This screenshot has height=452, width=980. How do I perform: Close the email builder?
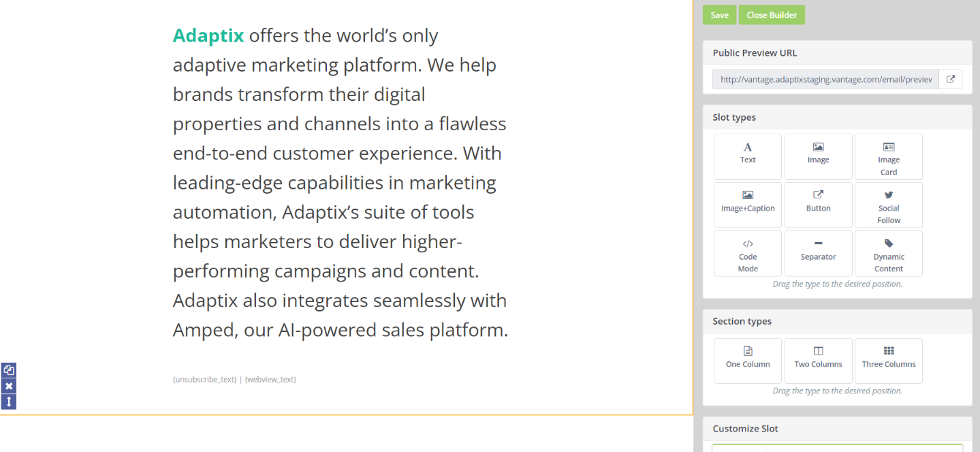coord(771,14)
